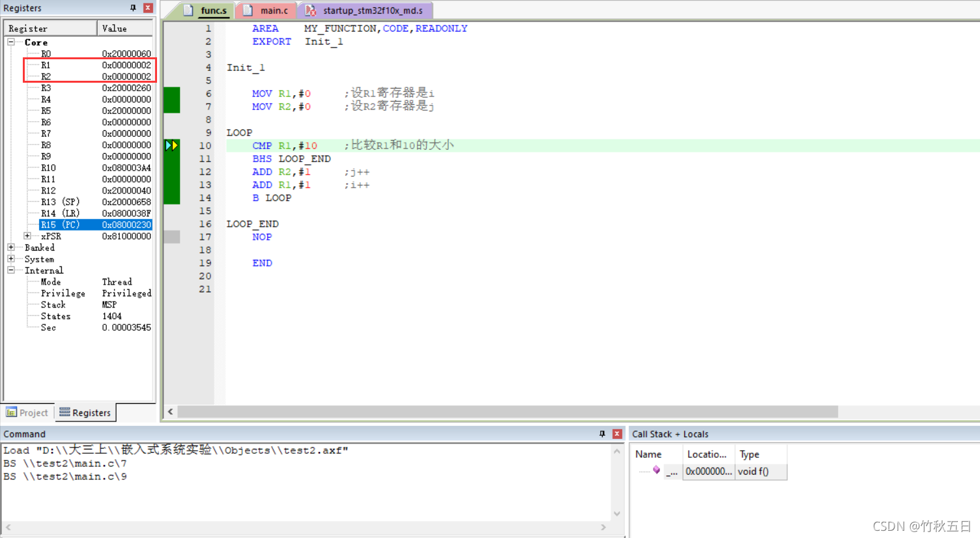Click line number 6 in gutter
The height and width of the screenshot is (538, 980).
coord(208,93)
